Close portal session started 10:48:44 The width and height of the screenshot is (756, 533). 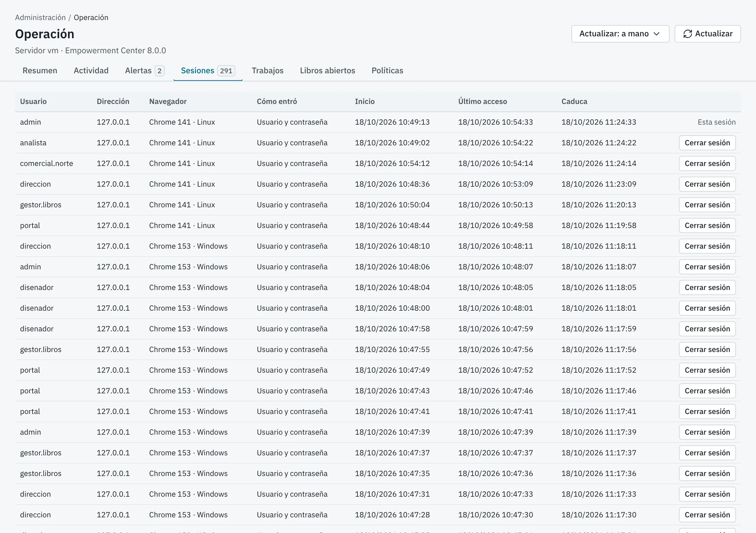click(x=707, y=225)
